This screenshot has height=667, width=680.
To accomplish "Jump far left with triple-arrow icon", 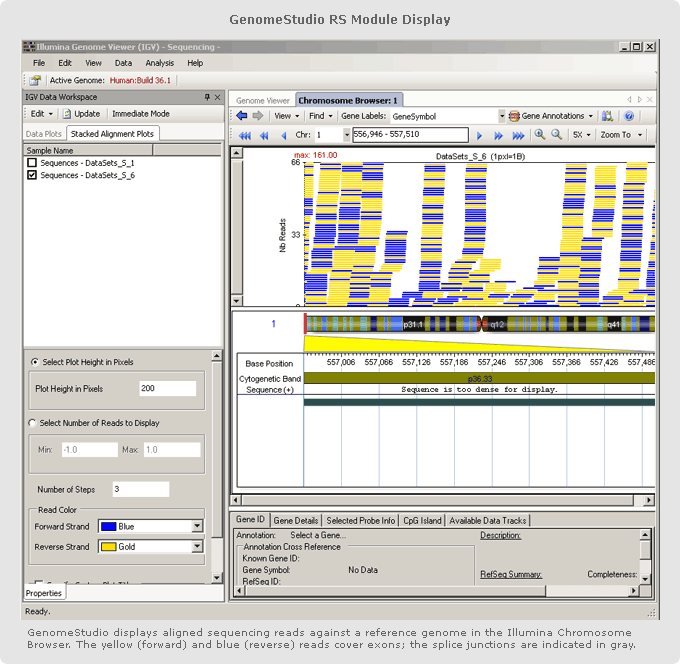I will 245,135.
